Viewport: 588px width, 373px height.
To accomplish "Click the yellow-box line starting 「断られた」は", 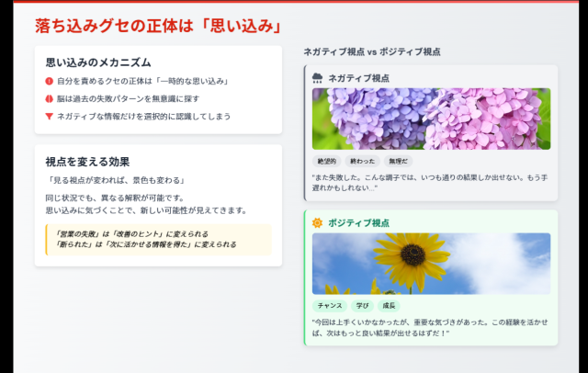I will tap(145, 244).
